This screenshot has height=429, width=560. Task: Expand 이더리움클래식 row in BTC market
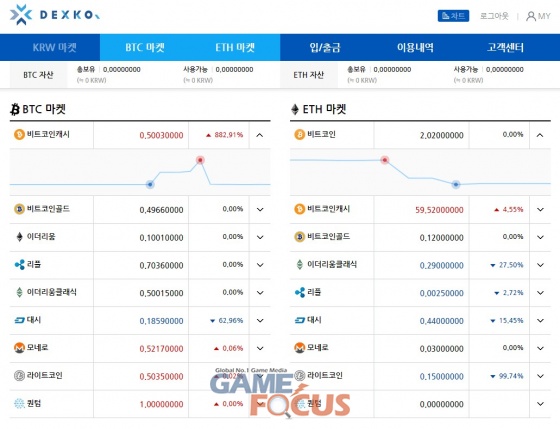click(x=260, y=293)
